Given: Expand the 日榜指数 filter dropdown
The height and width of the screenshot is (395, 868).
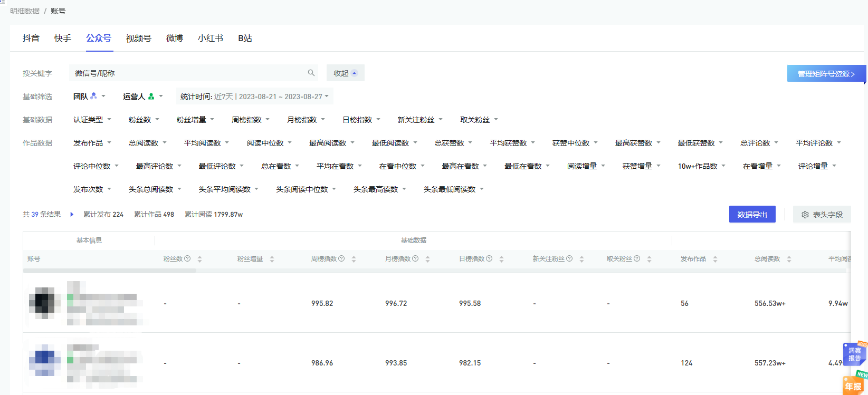Looking at the screenshot, I should [361, 119].
